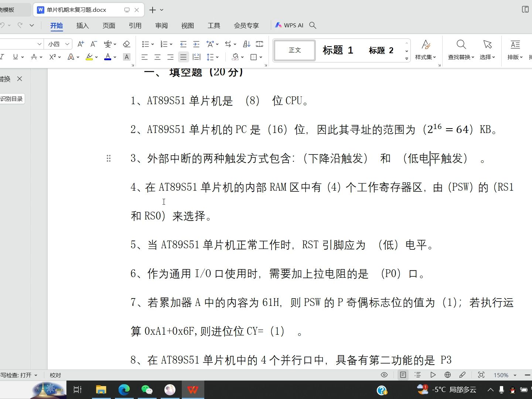The image size is (532, 399).
Task: Decrease font size with the A- icon
Action: pos(94,44)
